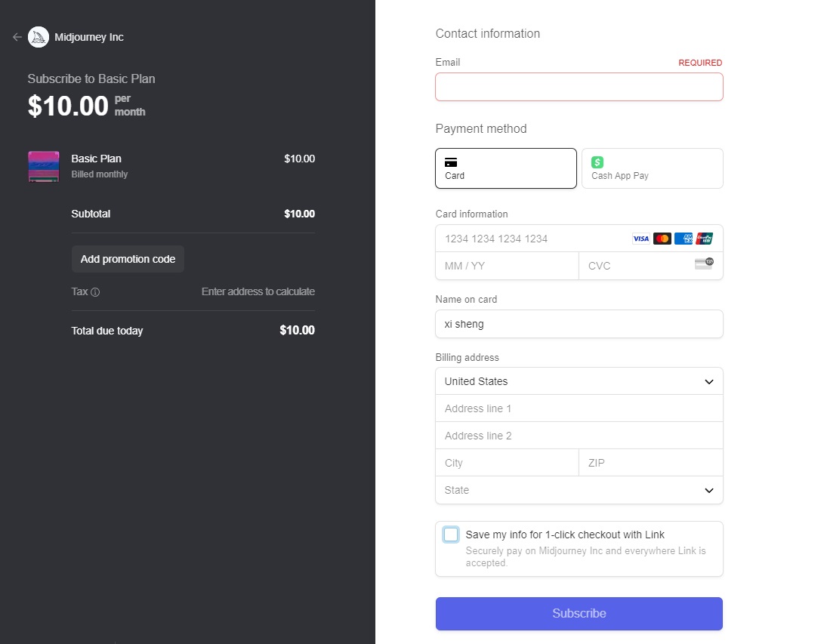Click the back arrow beside Midjourney Inc
Viewport: 824px width, 644px height.
click(17, 37)
